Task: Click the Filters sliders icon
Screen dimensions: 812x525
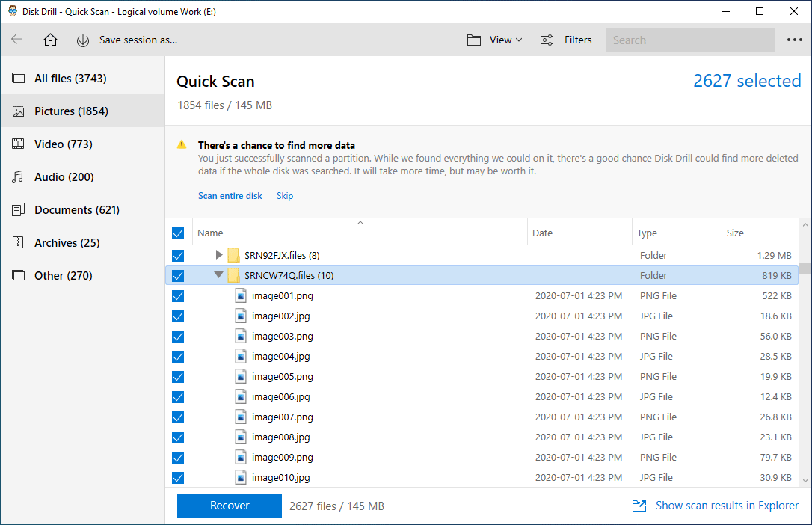Action: click(x=547, y=40)
